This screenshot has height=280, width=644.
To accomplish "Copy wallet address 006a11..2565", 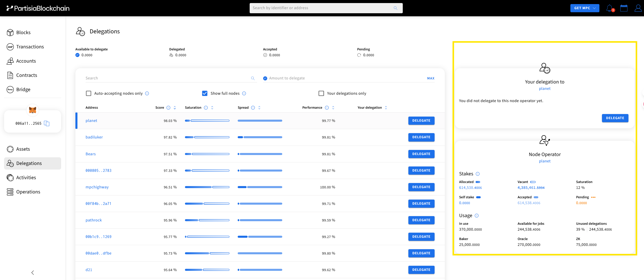I will point(47,123).
